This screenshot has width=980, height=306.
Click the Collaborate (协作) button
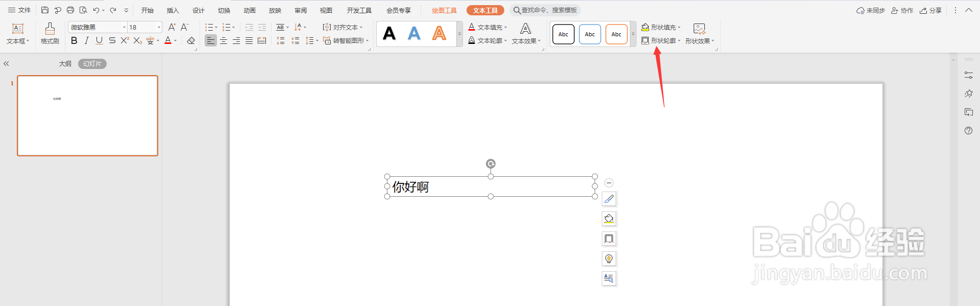(x=902, y=10)
